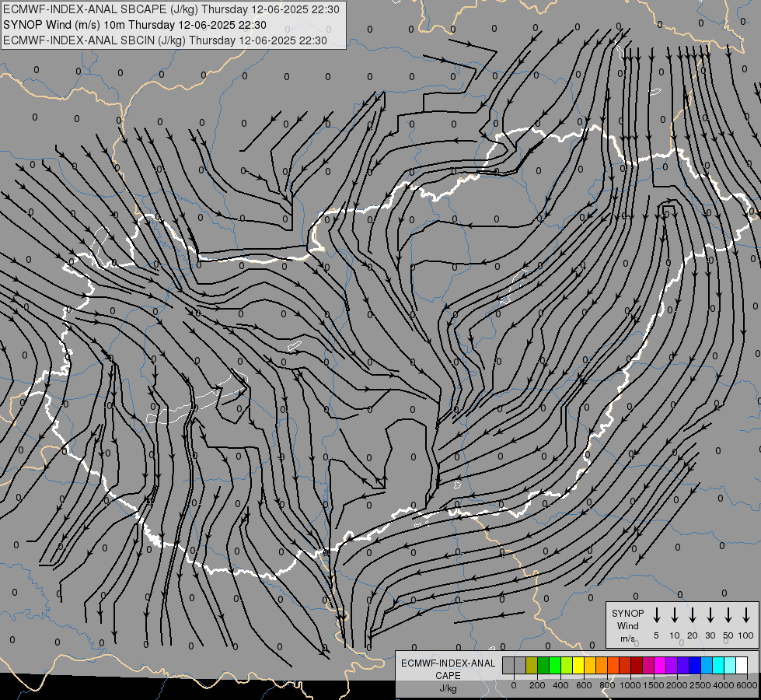761x700 pixels.
Task: Choose the orange CAPE swatch
Action: pos(602,665)
